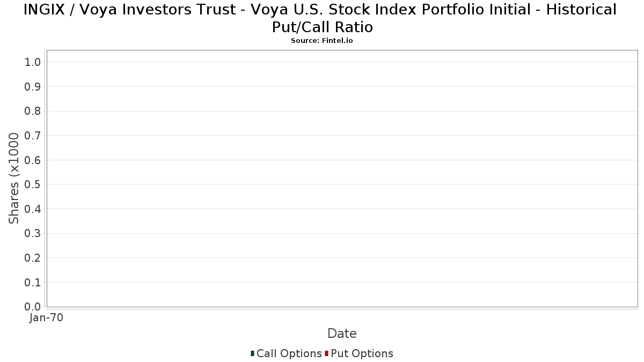
Task: Click the green Call Options legend swatch
Action: click(x=252, y=353)
